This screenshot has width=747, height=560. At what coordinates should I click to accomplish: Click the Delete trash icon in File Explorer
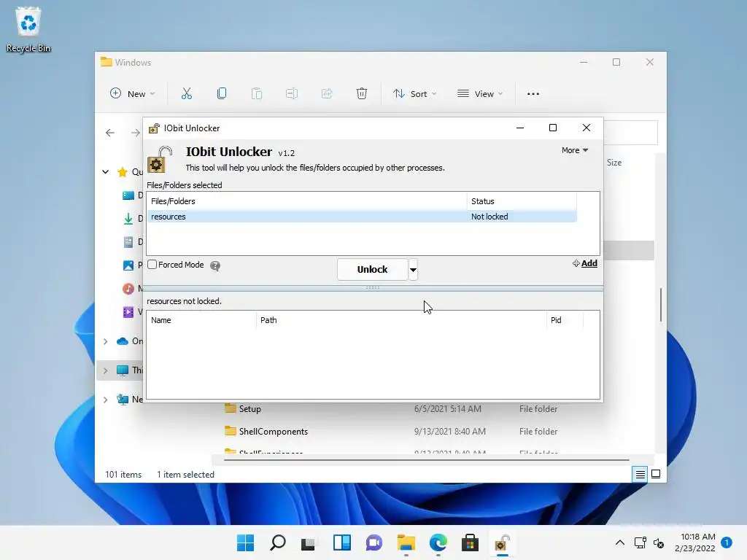click(x=362, y=94)
